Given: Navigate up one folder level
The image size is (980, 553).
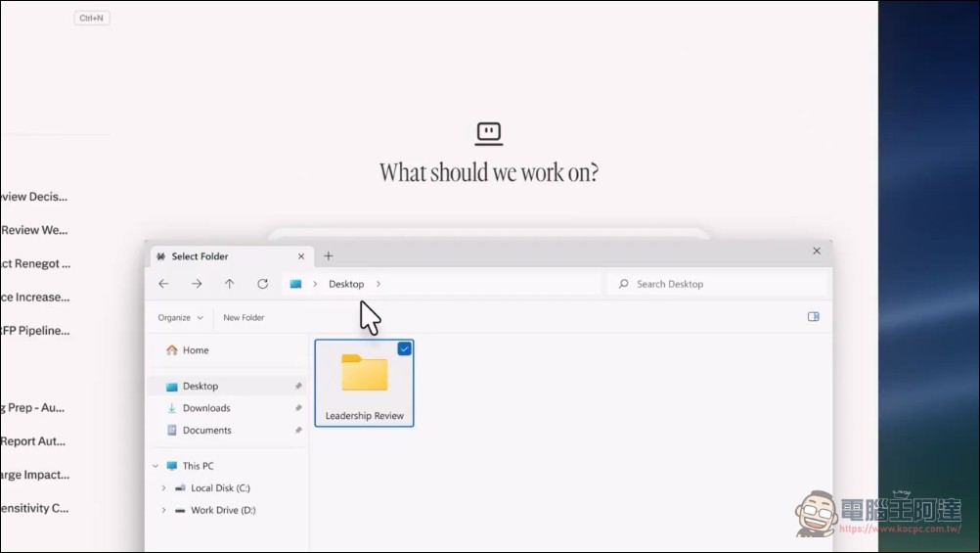Looking at the screenshot, I should coord(230,284).
